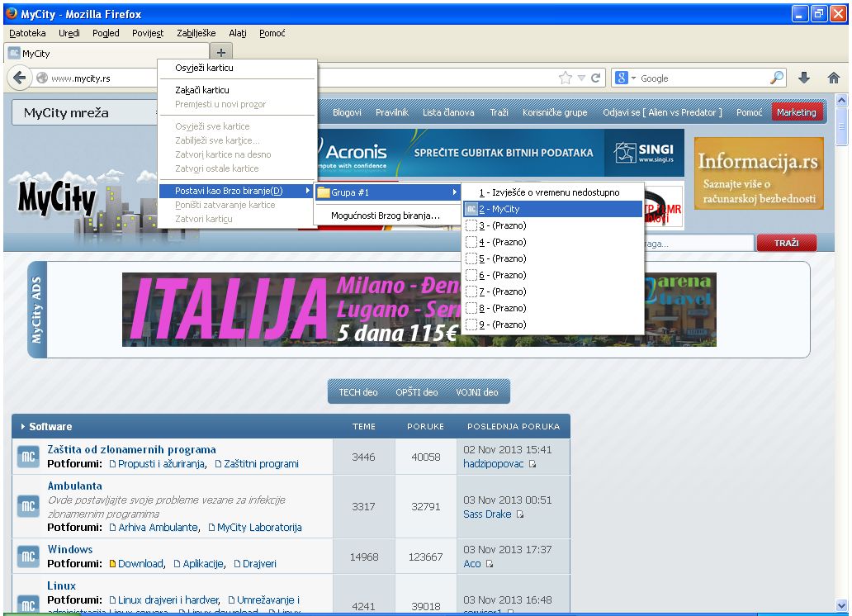This screenshot has height=616, width=852.
Task: Select speed dial slot 4 (Prazno)
Action: click(553, 242)
